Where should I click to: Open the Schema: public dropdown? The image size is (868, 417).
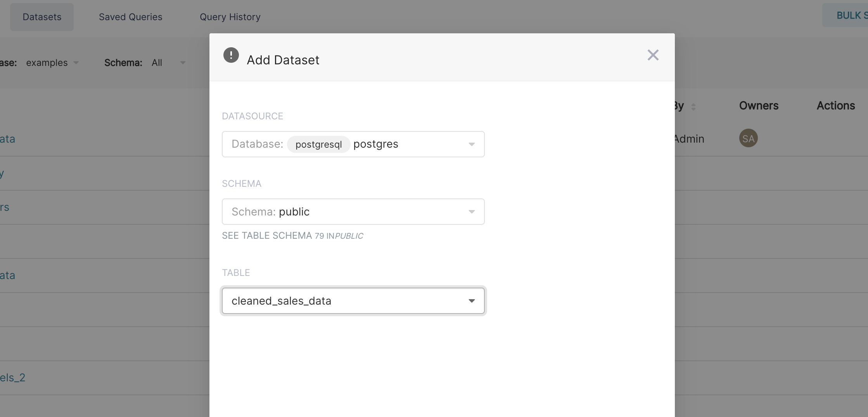pos(353,212)
